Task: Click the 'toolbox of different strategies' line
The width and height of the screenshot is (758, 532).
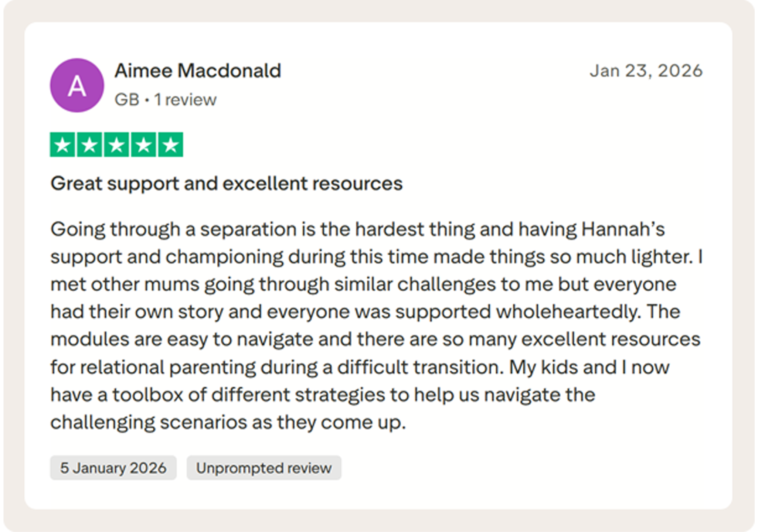Action: [323, 395]
